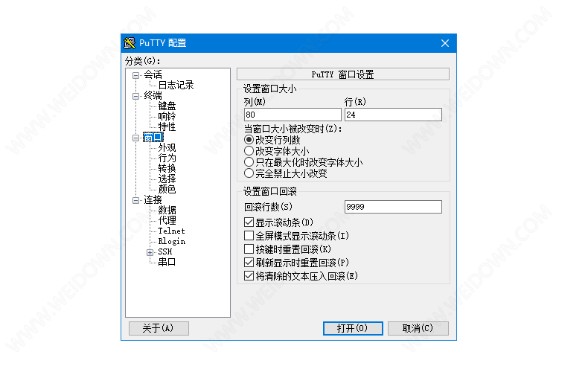Collapse the 连接 tree node
588x372 pixels.
(135, 201)
